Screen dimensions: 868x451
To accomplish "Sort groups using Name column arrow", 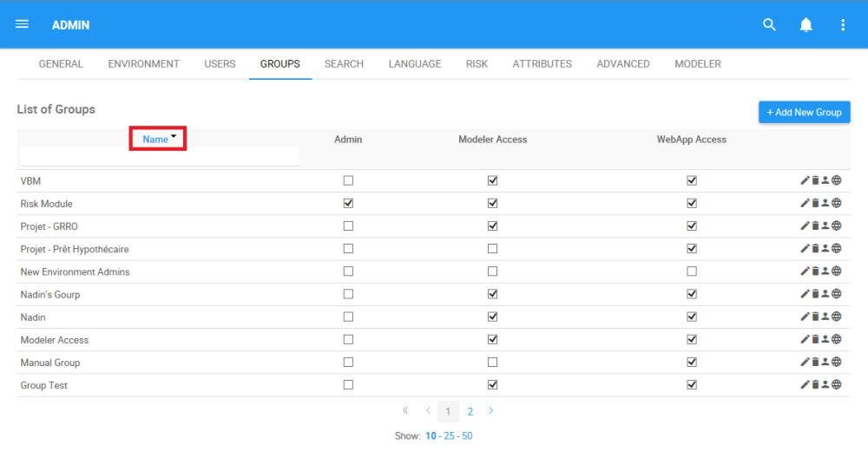I will (174, 135).
